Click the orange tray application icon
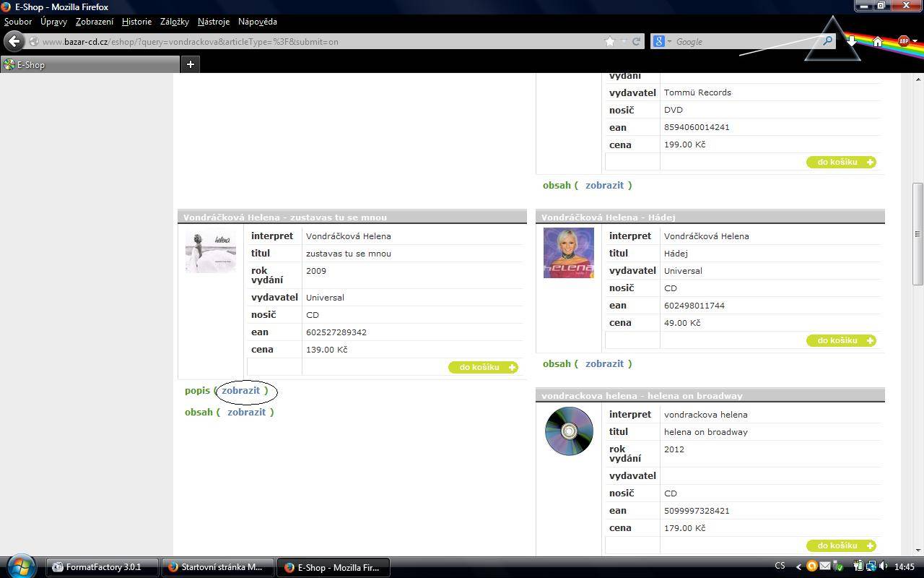This screenshot has height=578, width=924. tap(812, 566)
